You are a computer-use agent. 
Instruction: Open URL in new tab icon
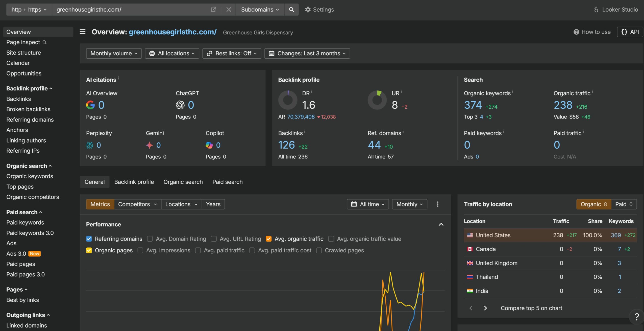point(213,10)
